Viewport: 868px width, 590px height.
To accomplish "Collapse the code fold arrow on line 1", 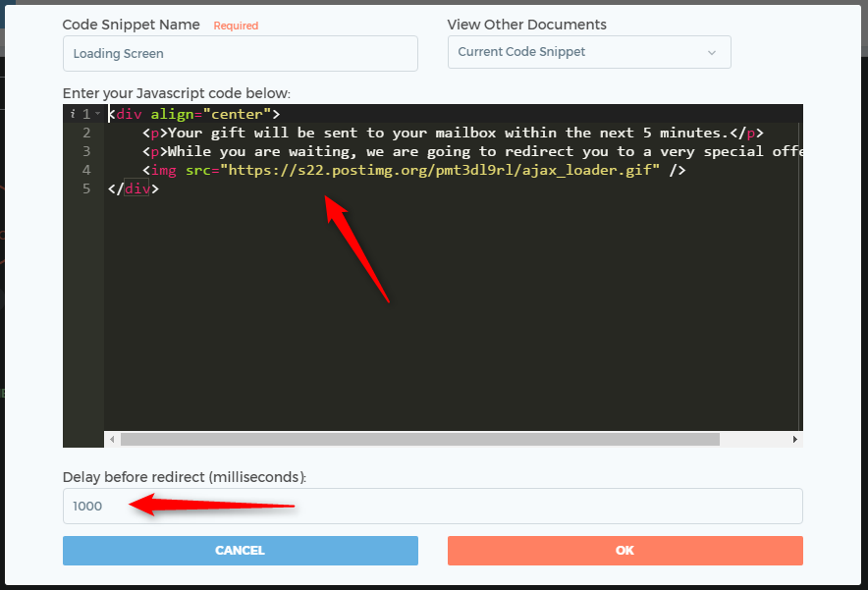I will 97,114.
